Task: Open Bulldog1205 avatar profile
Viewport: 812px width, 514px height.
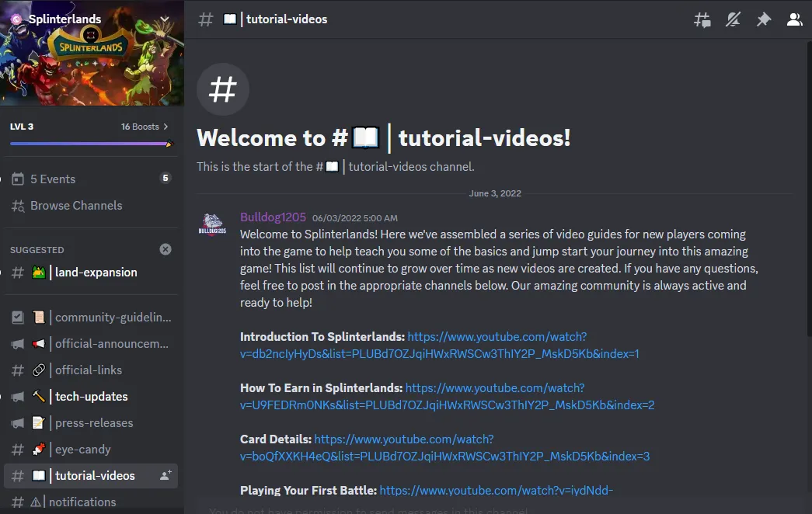Action: pos(212,224)
